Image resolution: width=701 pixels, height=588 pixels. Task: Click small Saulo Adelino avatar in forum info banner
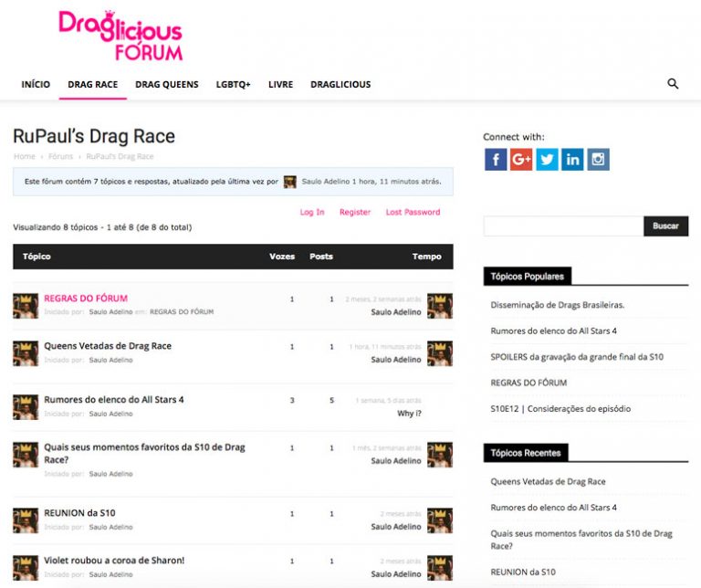pyautogui.click(x=289, y=182)
